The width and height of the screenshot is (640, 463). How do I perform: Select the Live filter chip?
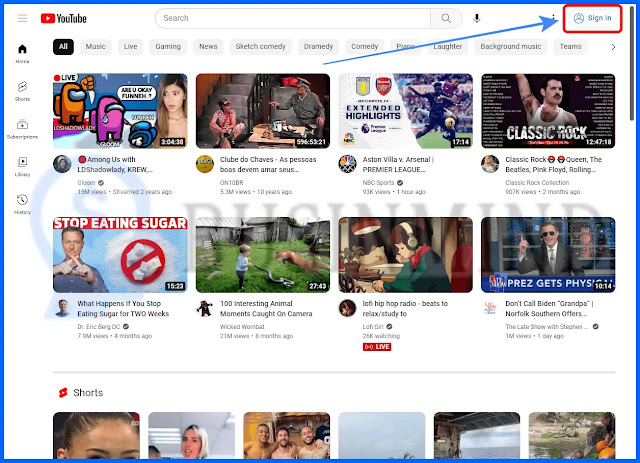(131, 47)
